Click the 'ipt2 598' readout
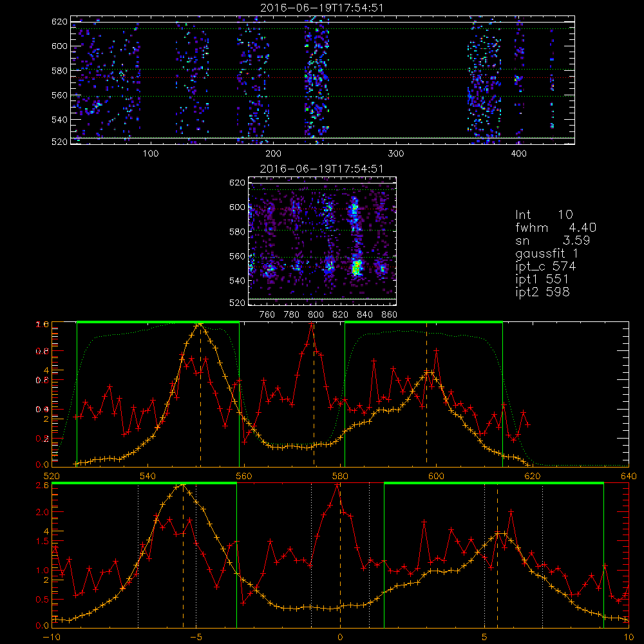This screenshot has width=644, height=644. [542, 292]
